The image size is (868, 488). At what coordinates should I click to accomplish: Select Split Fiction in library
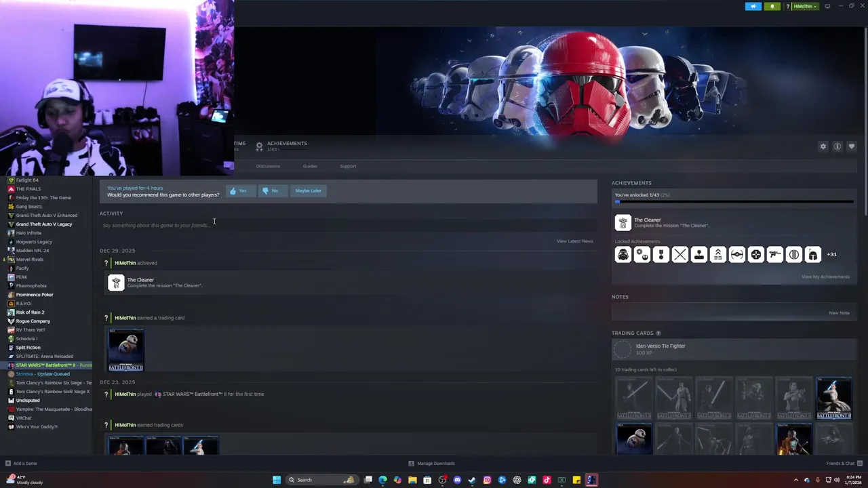pyautogui.click(x=28, y=348)
